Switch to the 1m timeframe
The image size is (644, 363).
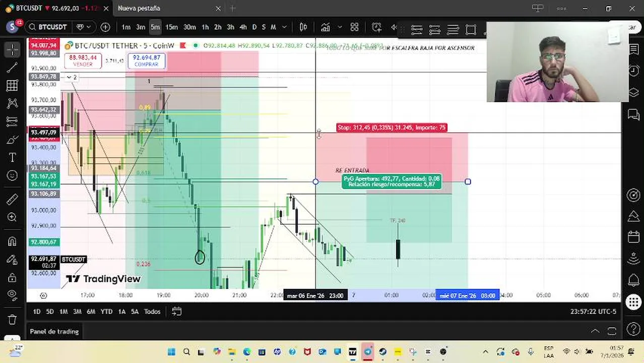(x=126, y=27)
